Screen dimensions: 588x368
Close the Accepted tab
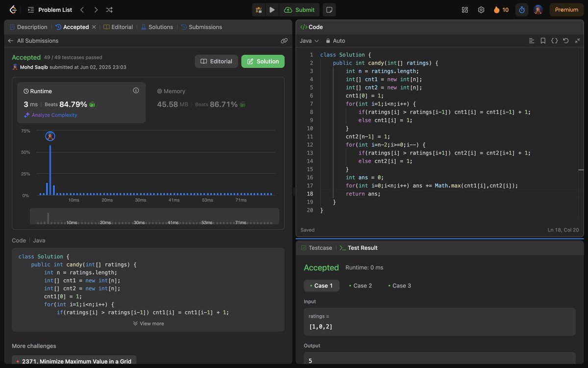(94, 27)
